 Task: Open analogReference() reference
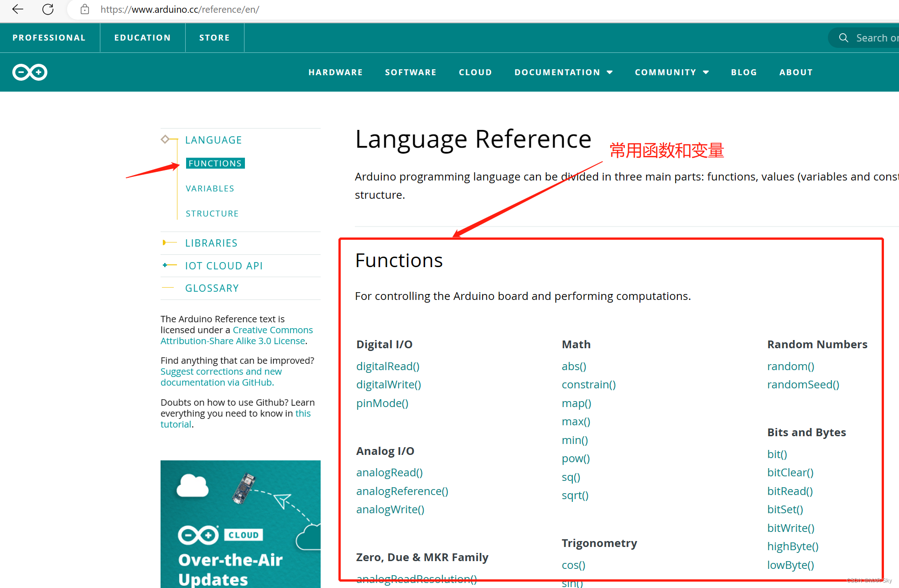(x=402, y=491)
